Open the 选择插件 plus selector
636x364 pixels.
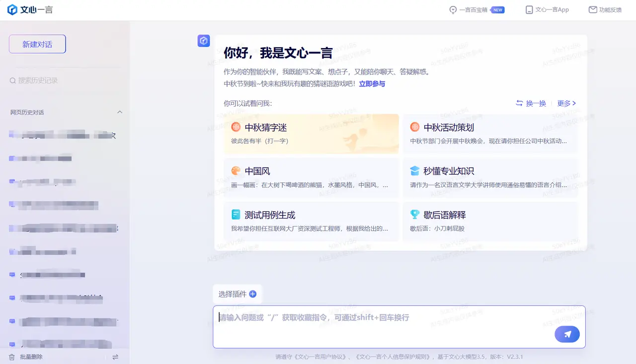[252, 294]
